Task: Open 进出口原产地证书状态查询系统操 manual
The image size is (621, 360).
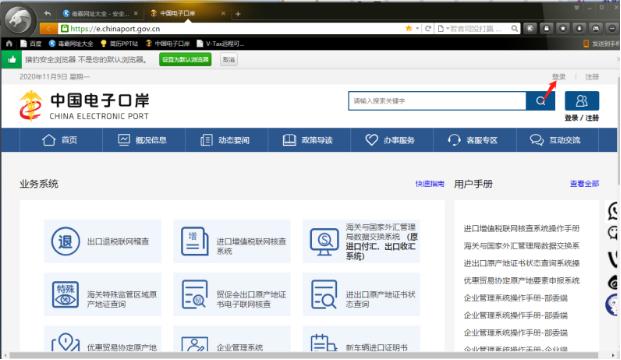Action: [x=522, y=263]
